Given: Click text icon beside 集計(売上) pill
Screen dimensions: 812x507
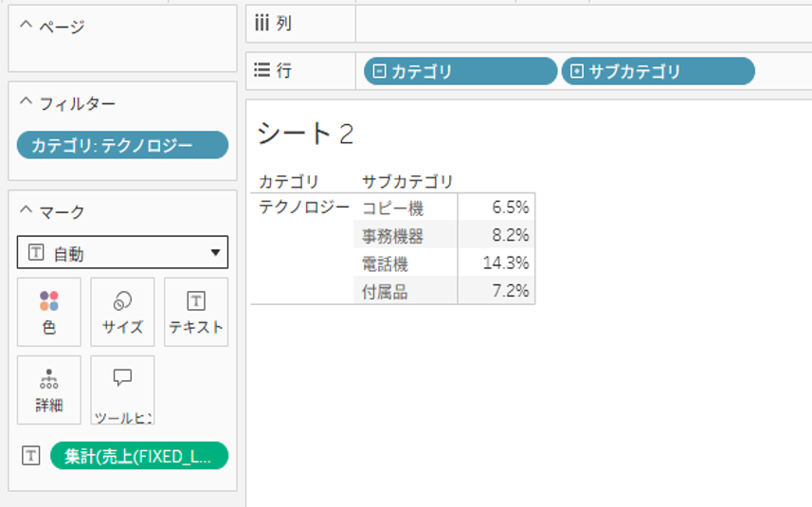Looking at the screenshot, I should tap(31, 456).
